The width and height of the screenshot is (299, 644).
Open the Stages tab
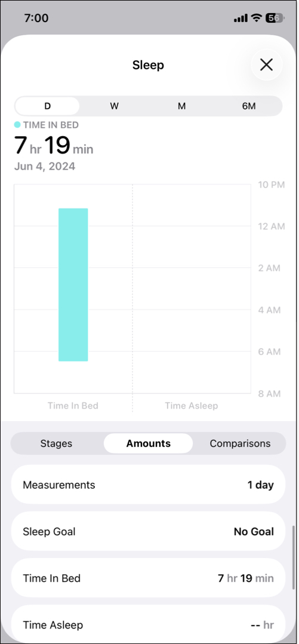(x=56, y=443)
